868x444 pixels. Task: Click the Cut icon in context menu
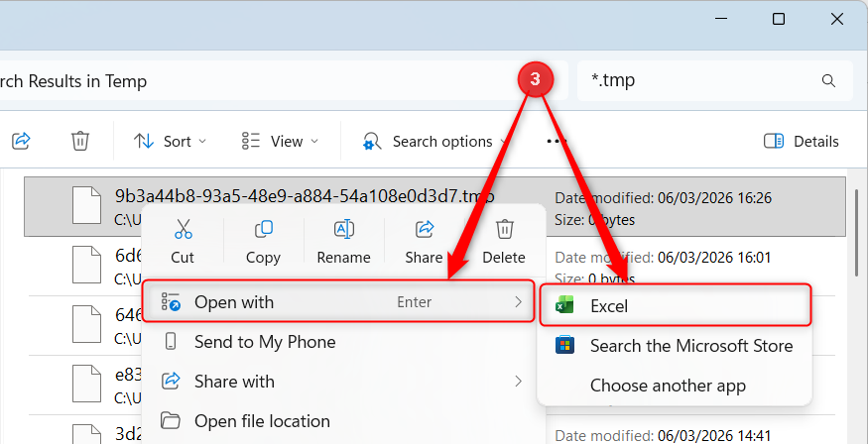(x=183, y=229)
